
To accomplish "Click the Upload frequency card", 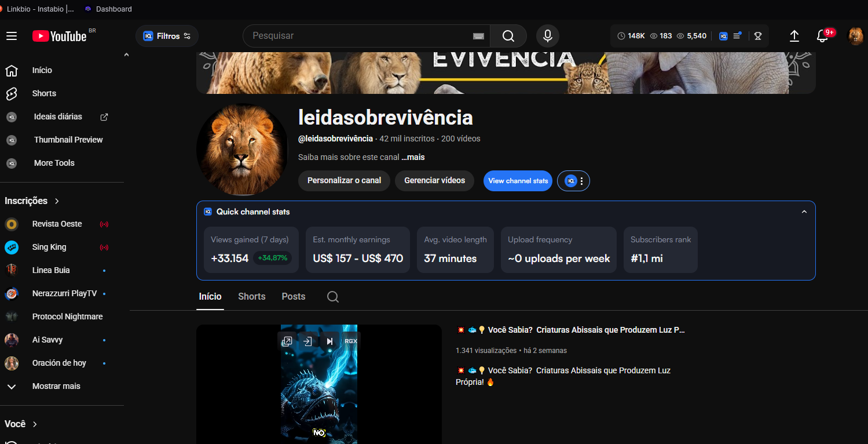I will 559,250.
